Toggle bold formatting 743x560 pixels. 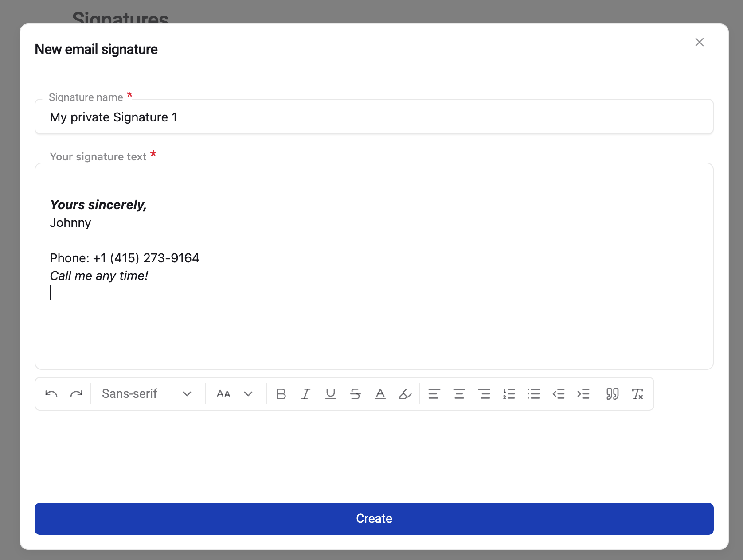(281, 394)
